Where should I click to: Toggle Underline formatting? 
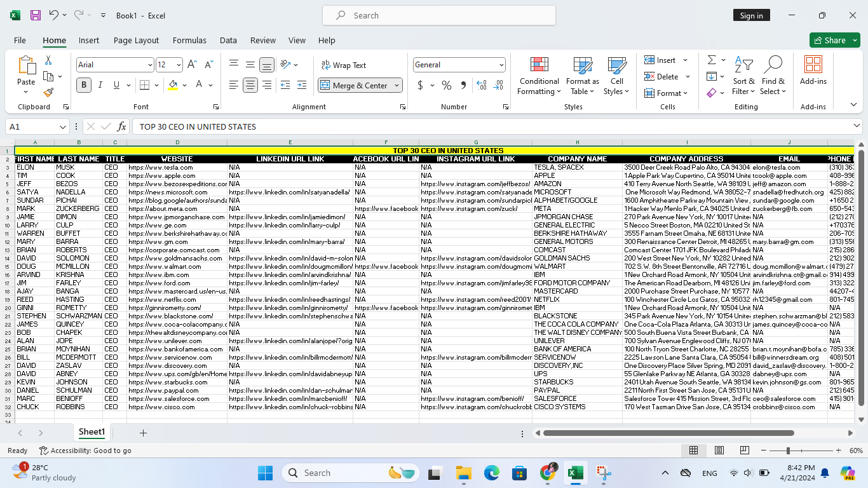click(x=116, y=85)
